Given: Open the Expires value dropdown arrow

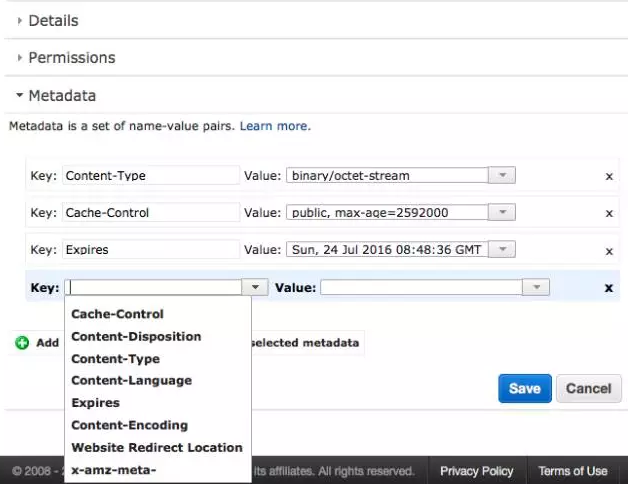Looking at the screenshot, I should [x=502, y=249].
